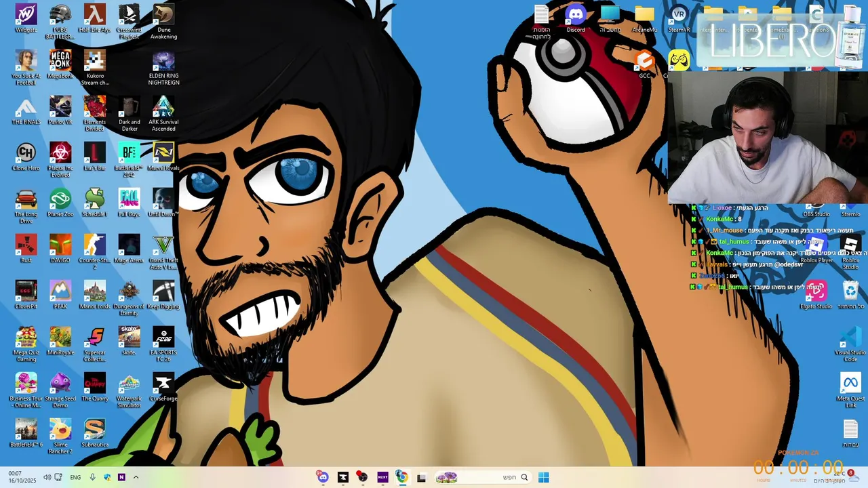Open the Megabonk desktop icon

point(60,64)
